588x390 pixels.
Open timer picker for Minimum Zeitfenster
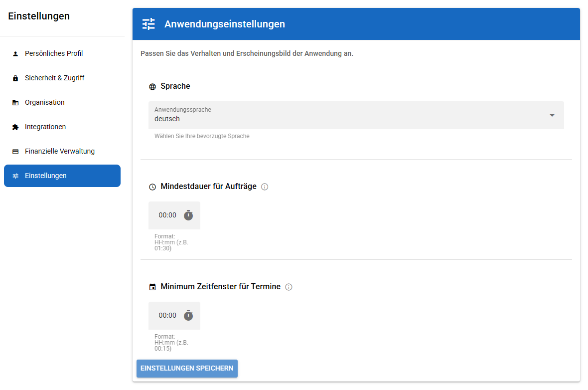click(x=188, y=315)
